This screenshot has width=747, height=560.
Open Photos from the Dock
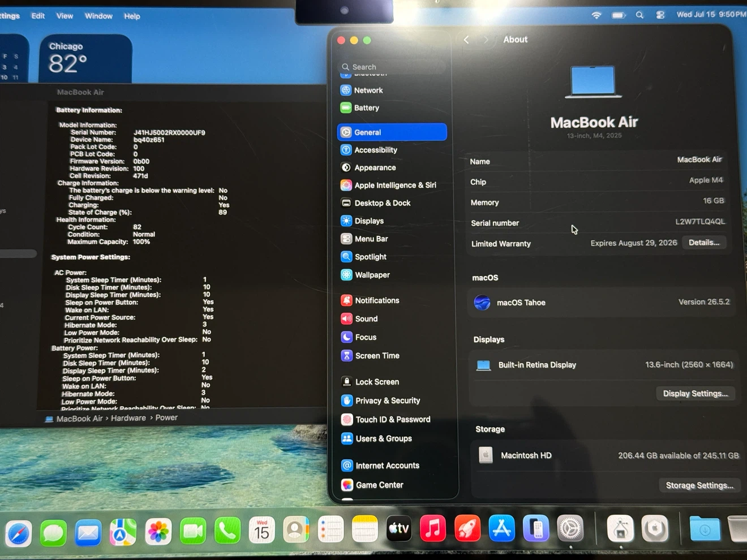pyautogui.click(x=158, y=532)
